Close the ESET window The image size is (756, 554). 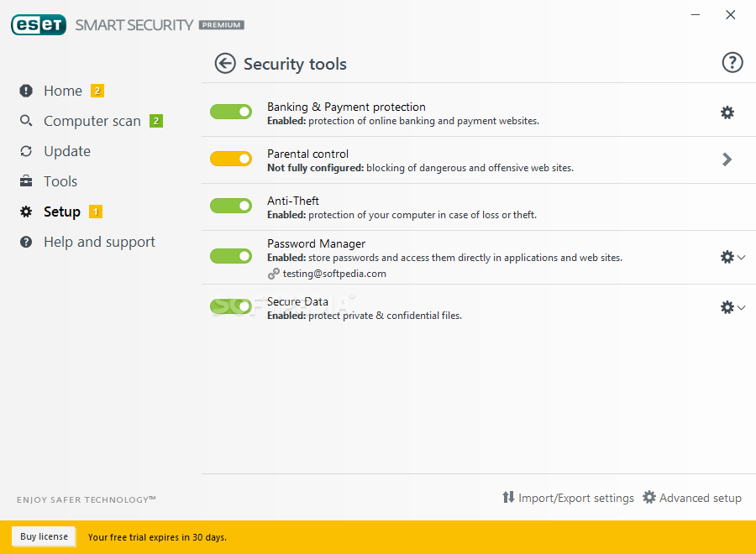(x=731, y=15)
